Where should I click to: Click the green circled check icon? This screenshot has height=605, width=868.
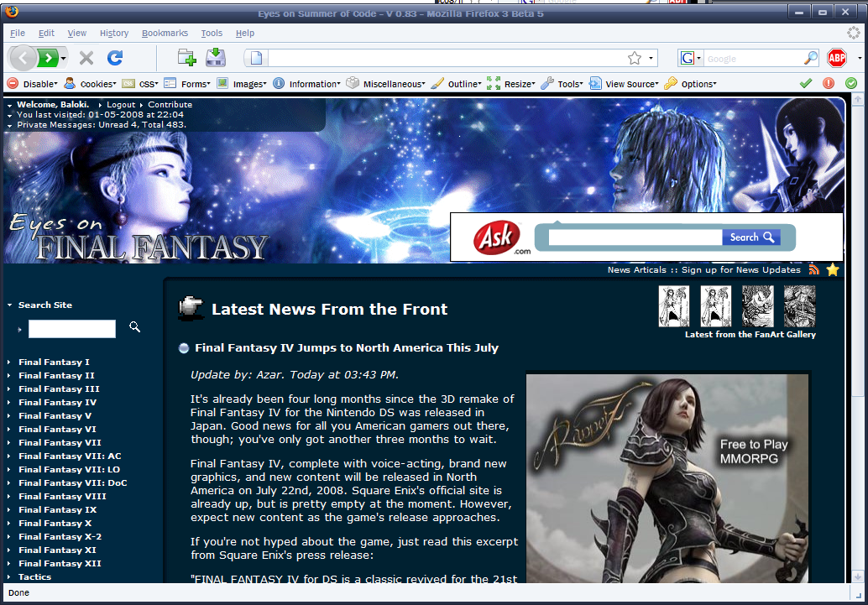[851, 83]
